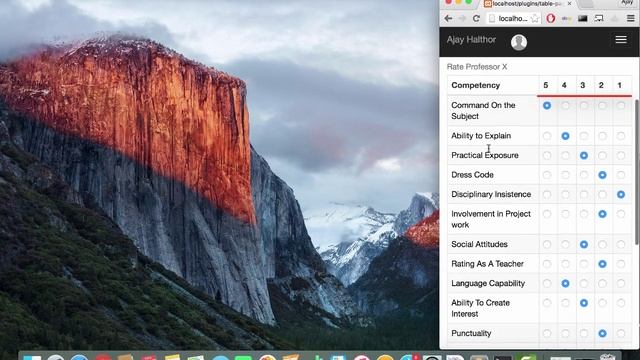Open the hamburger navigation menu
The height and width of the screenshot is (360, 640).
coord(621,40)
